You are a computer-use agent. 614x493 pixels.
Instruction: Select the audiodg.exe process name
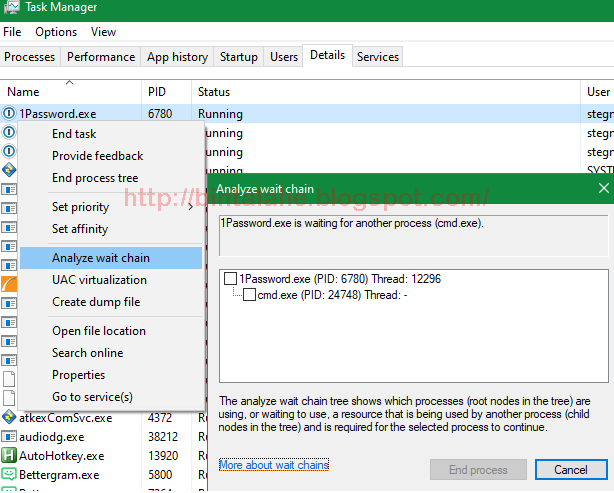point(52,437)
